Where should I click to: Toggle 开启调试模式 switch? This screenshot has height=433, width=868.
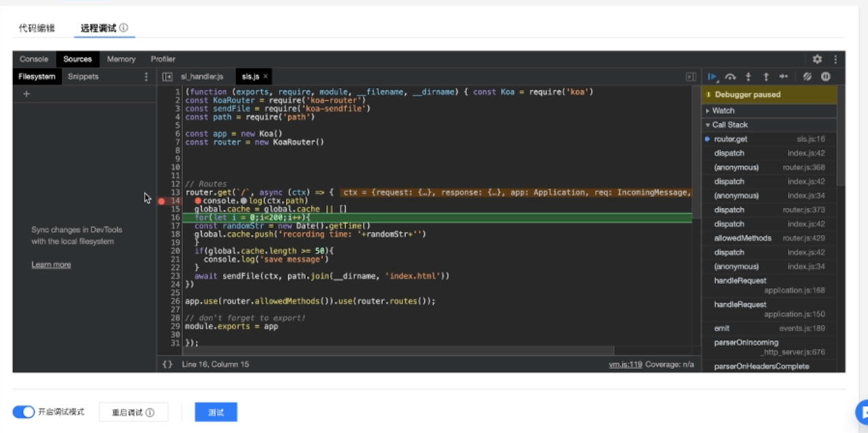23,412
